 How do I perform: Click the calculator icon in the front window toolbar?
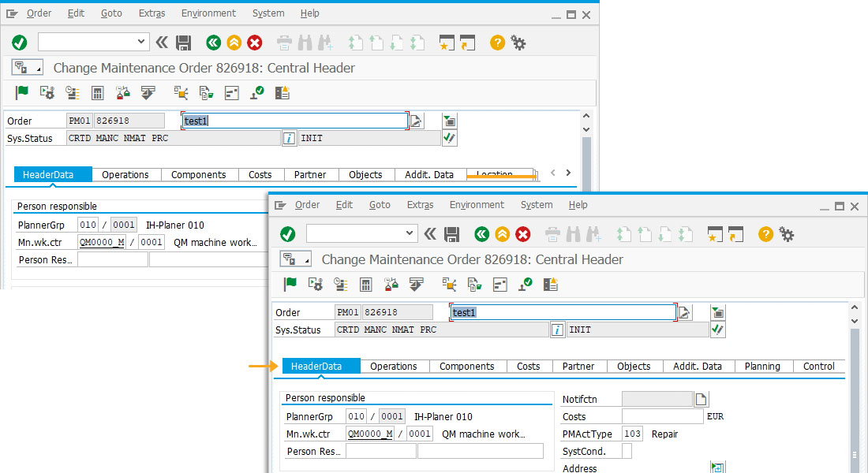point(366,285)
